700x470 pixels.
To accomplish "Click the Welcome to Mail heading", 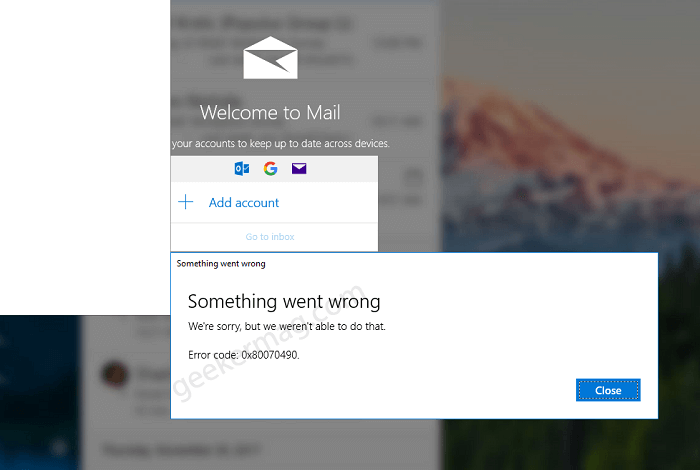I will click(x=270, y=112).
